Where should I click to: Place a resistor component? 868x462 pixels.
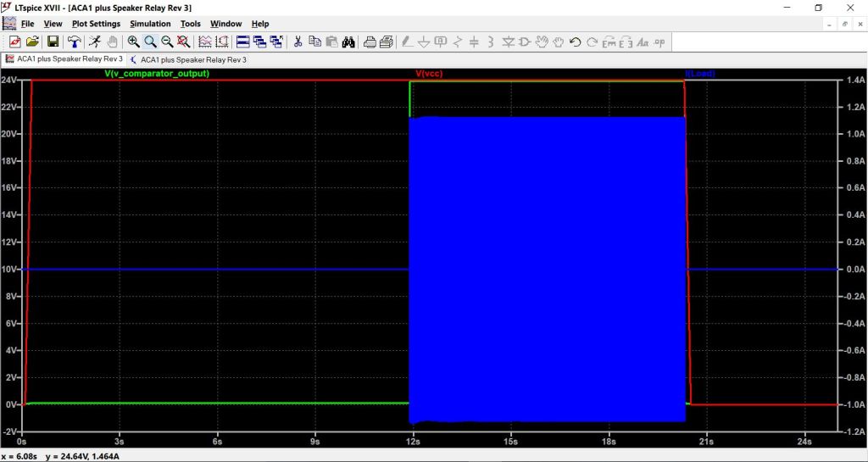(457, 42)
